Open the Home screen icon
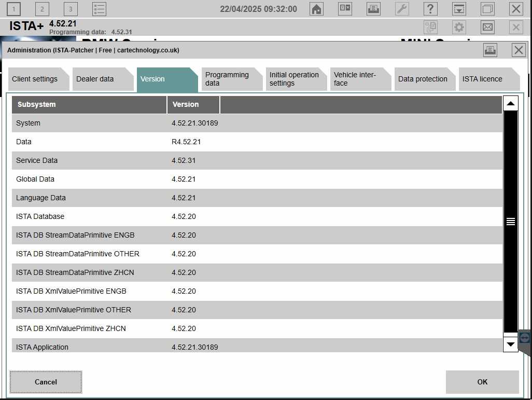Image resolution: width=532 pixels, height=400 pixels. tap(316, 9)
